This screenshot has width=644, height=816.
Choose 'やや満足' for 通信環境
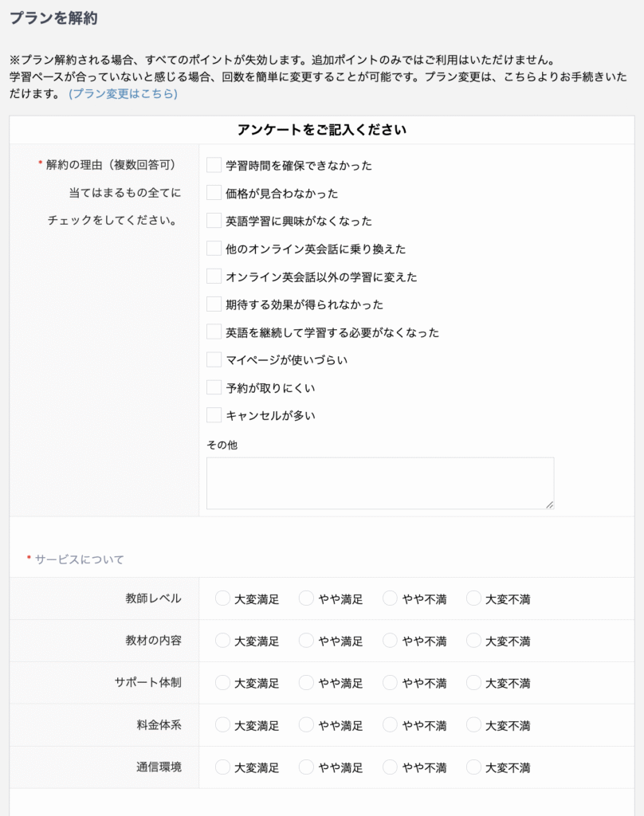click(x=306, y=767)
